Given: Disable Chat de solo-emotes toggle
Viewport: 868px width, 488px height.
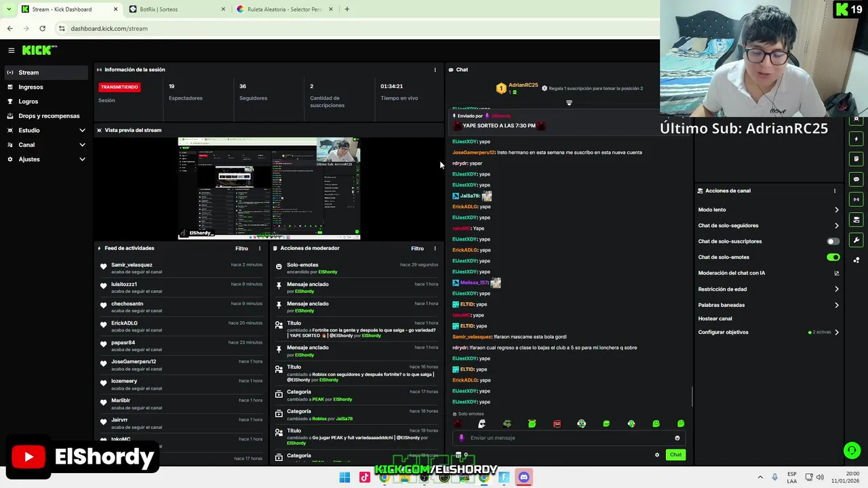Looking at the screenshot, I should pyautogui.click(x=833, y=257).
